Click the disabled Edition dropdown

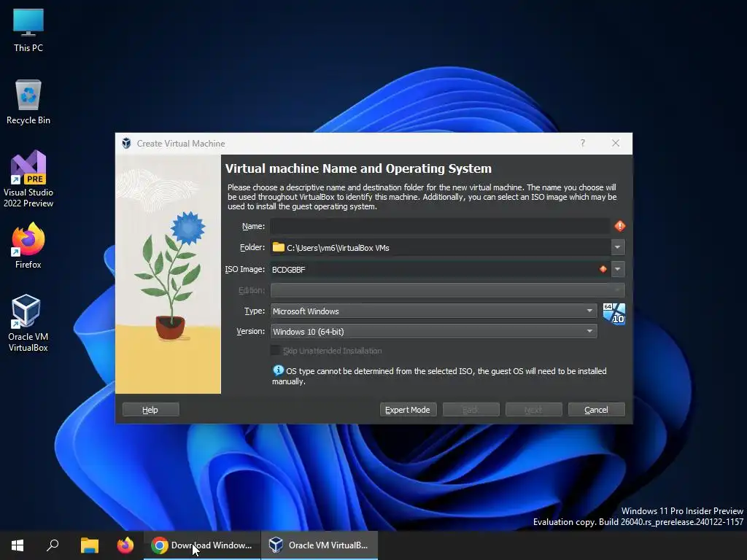point(447,290)
